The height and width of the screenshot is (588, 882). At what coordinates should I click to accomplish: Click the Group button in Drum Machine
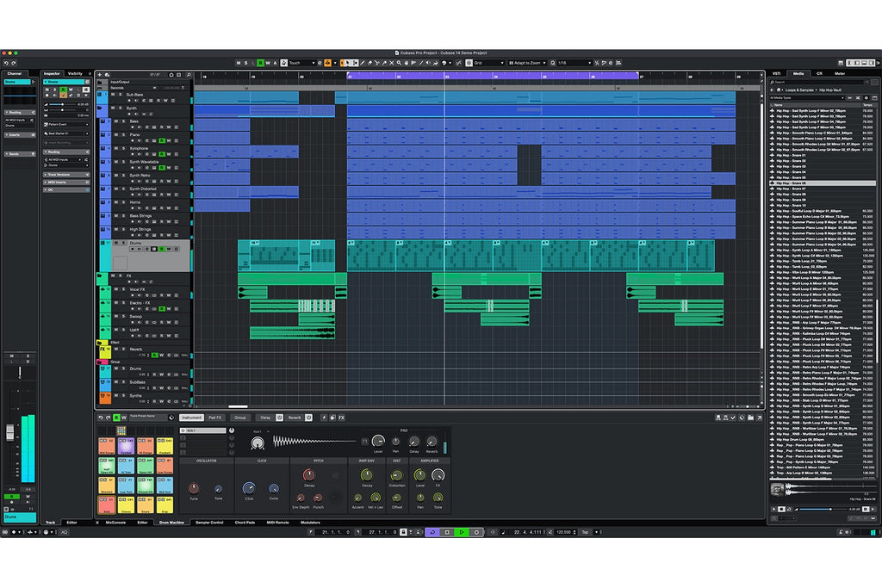(240, 418)
